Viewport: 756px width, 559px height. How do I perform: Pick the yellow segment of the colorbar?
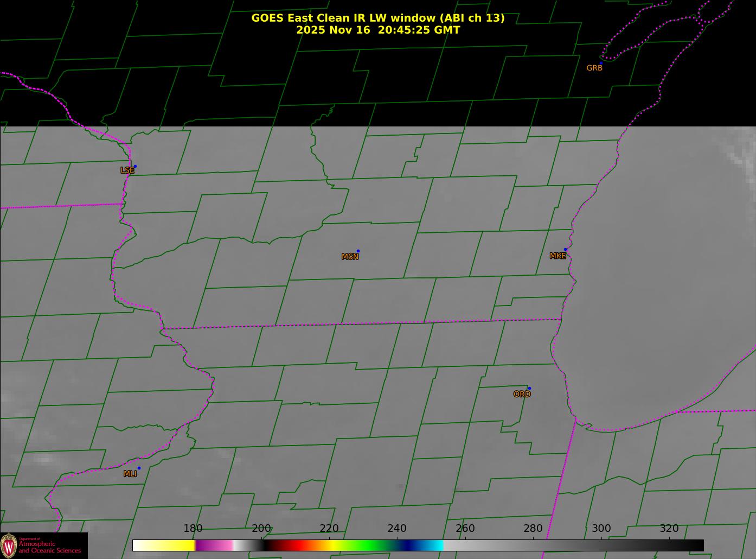click(174, 545)
